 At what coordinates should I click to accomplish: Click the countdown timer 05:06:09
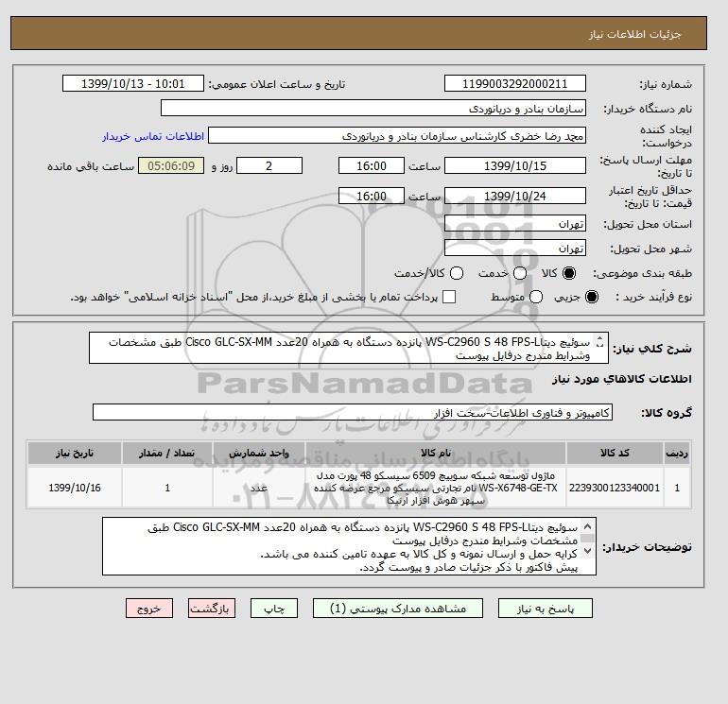point(171,165)
